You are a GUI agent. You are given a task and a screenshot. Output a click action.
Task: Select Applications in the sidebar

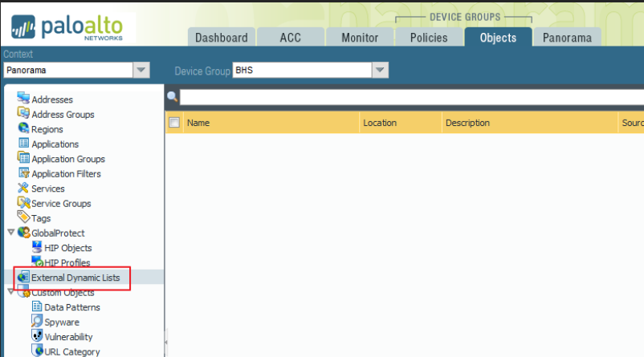[55, 144]
